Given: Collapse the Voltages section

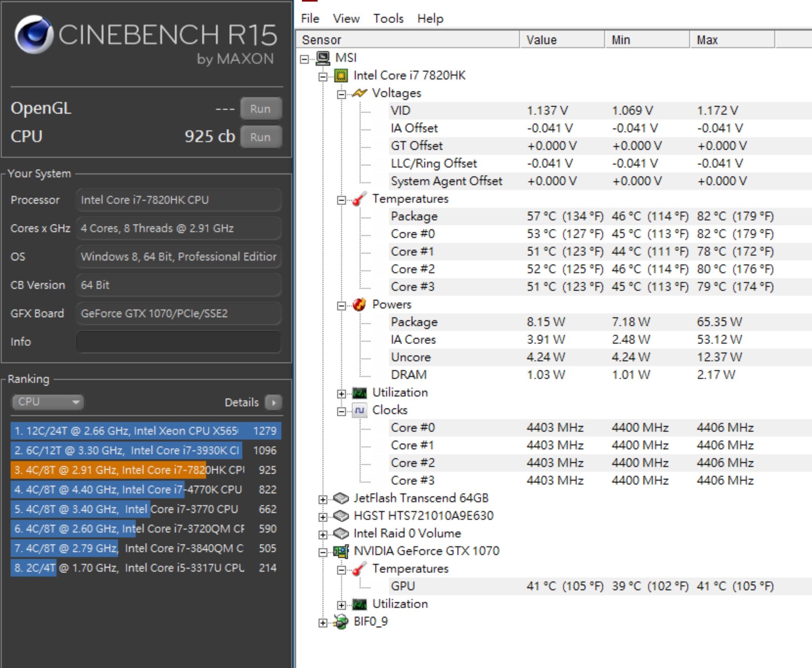Looking at the screenshot, I should point(341,94).
